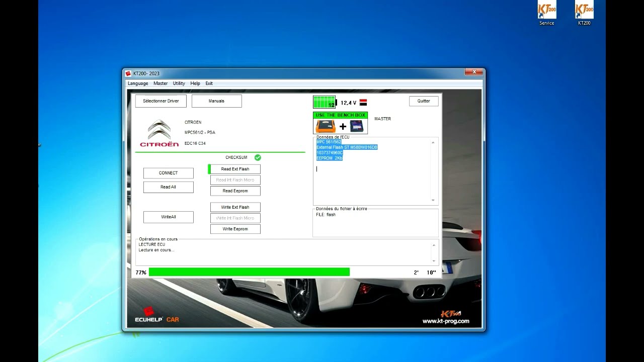Click the text cursor line in ECU data box

click(317, 169)
